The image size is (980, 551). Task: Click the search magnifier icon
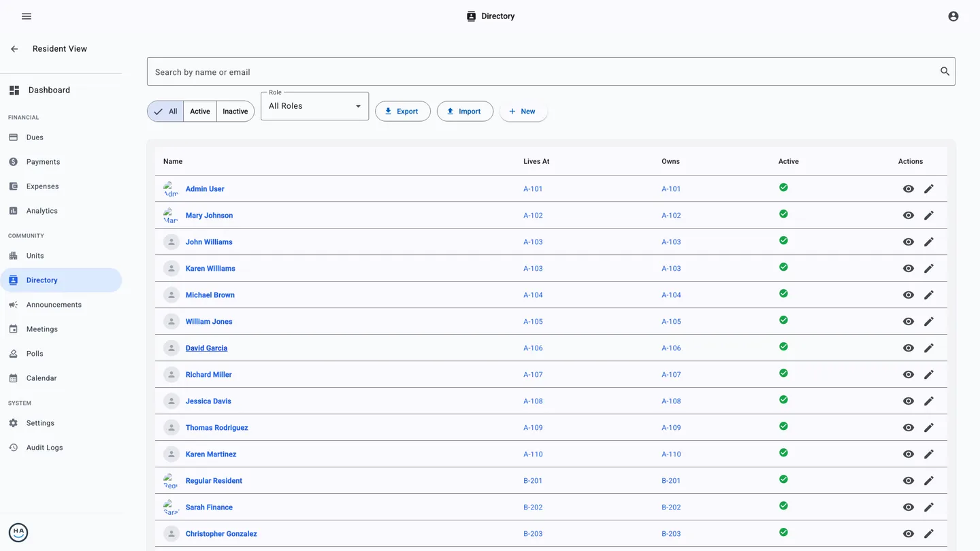tap(945, 71)
